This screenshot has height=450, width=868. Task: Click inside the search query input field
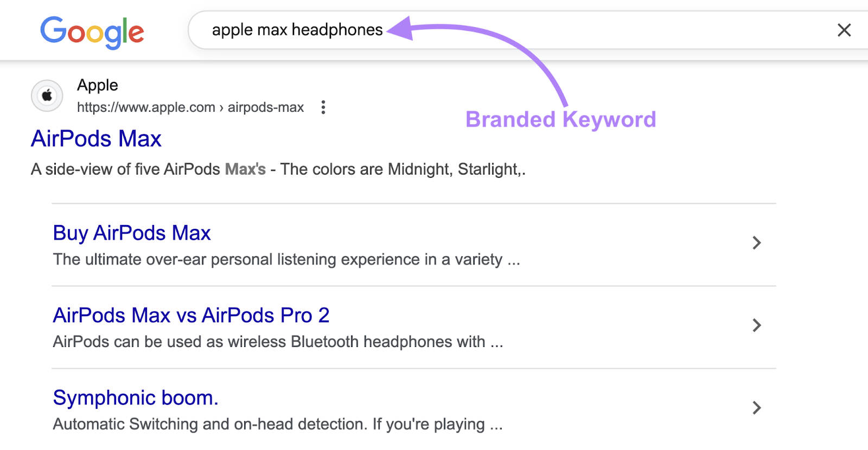pos(297,30)
